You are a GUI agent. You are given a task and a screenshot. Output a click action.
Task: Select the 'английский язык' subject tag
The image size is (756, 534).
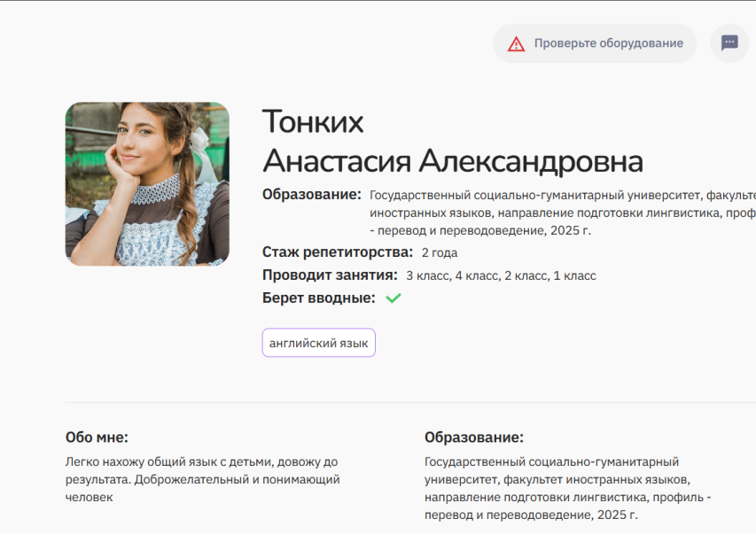pos(319,343)
